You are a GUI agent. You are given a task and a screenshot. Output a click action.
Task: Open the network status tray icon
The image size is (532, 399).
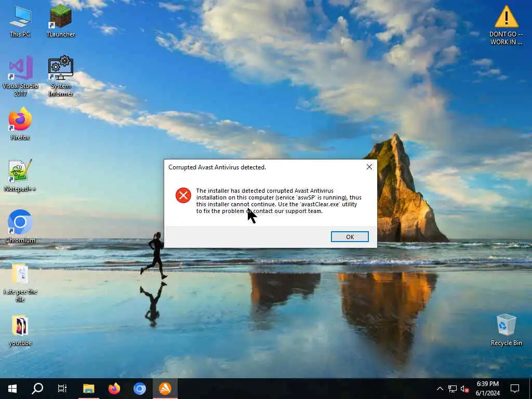453,389
